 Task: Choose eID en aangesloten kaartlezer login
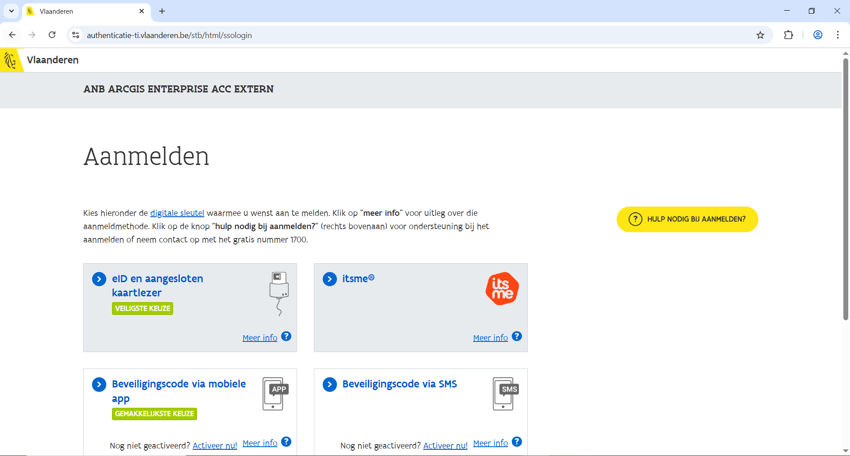(157, 285)
